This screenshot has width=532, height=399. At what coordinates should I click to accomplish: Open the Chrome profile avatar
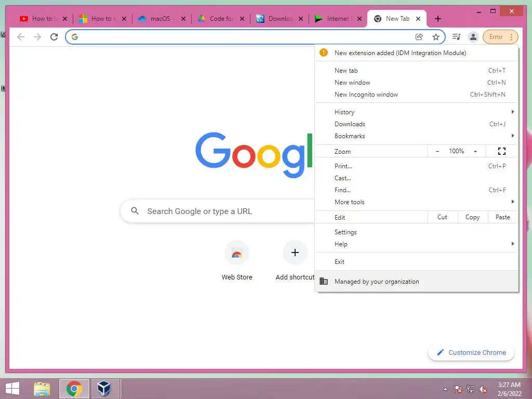pyautogui.click(x=473, y=37)
